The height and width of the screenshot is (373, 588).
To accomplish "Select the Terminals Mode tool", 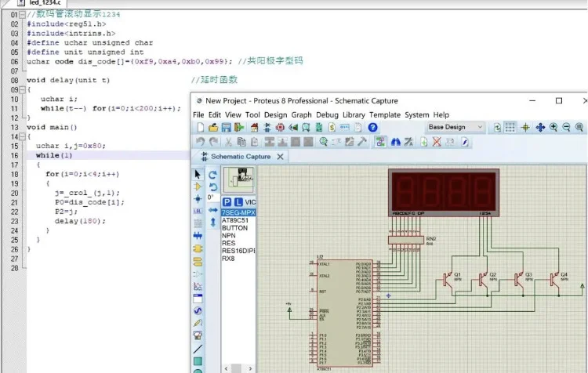I will click(198, 261).
